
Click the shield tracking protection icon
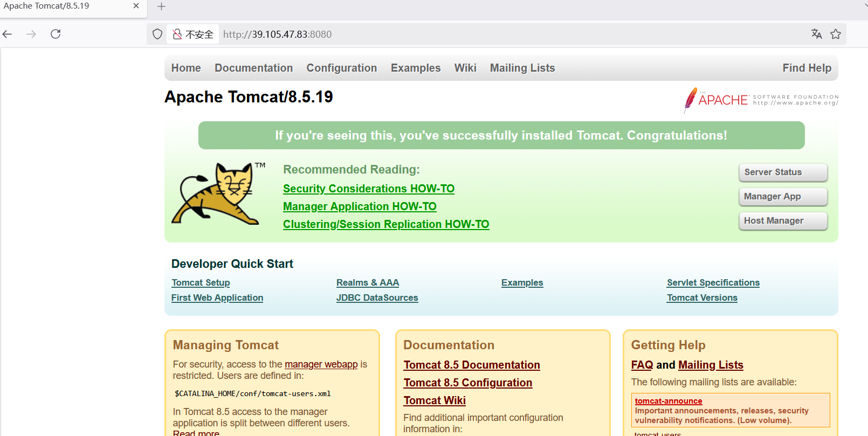tap(157, 34)
